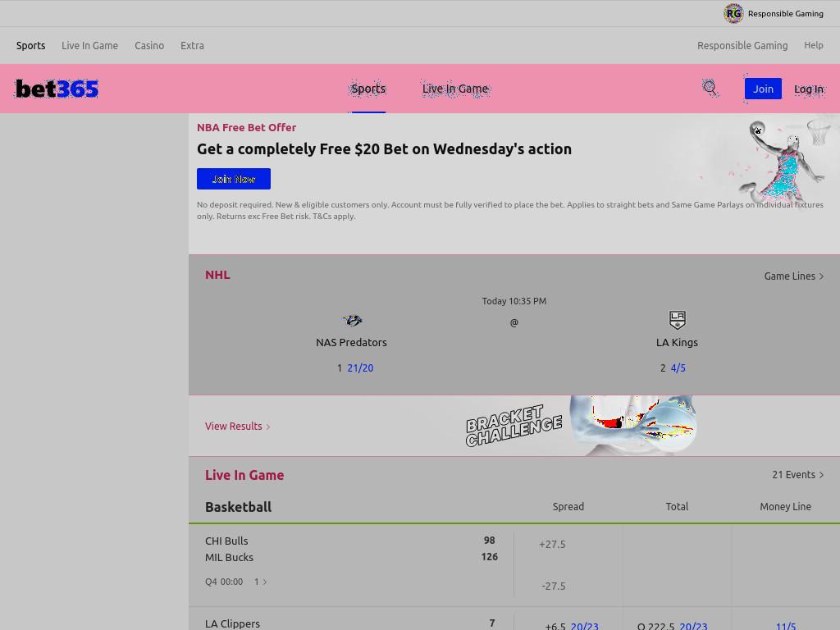
Task: Expand the Bulls vs Bucks markets chevron
Action: click(261, 582)
